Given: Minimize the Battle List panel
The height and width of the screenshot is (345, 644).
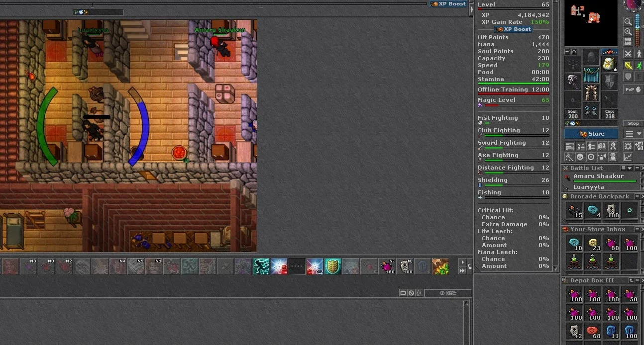Looking at the screenshot, I should tap(637, 168).
